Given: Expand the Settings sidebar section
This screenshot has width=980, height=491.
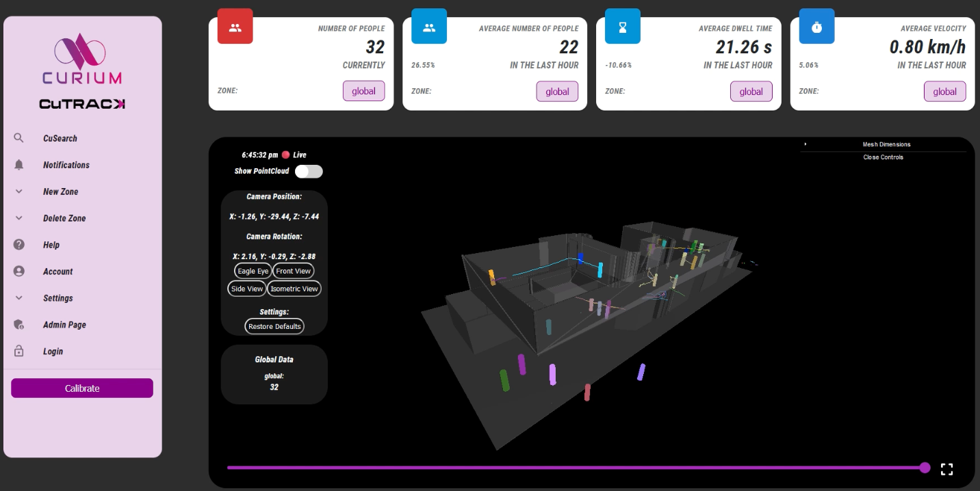Looking at the screenshot, I should 19,298.
